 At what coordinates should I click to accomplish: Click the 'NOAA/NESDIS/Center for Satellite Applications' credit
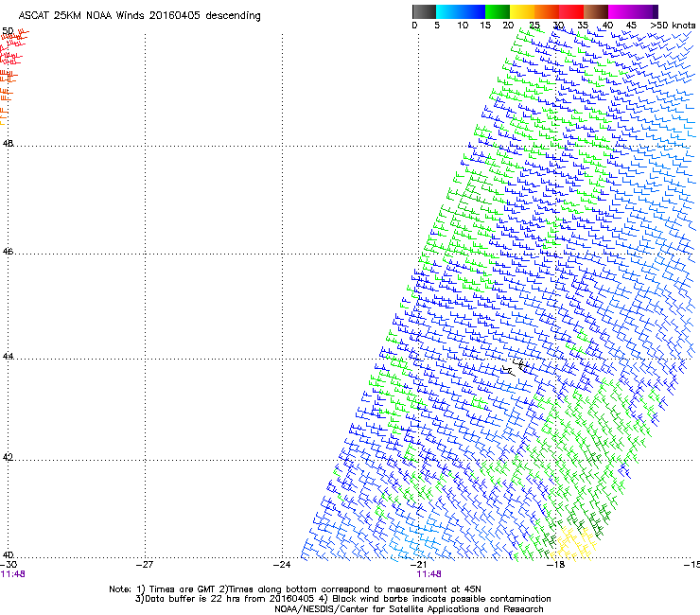[409, 609]
